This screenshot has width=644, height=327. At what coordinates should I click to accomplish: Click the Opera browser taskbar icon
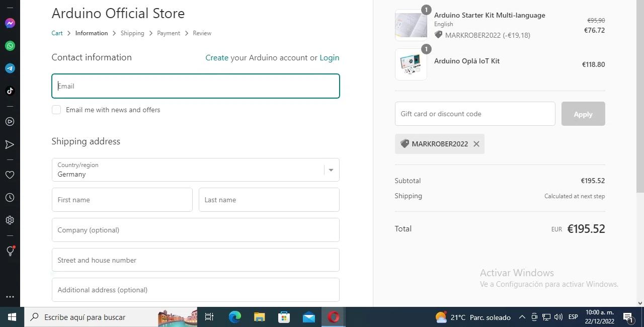click(333, 317)
